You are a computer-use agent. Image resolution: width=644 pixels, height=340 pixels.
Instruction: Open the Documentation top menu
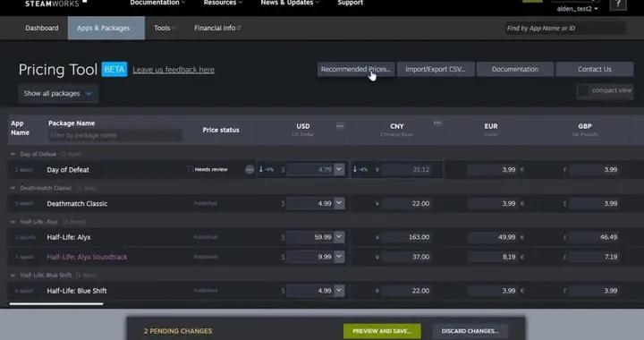[x=157, y=3]
